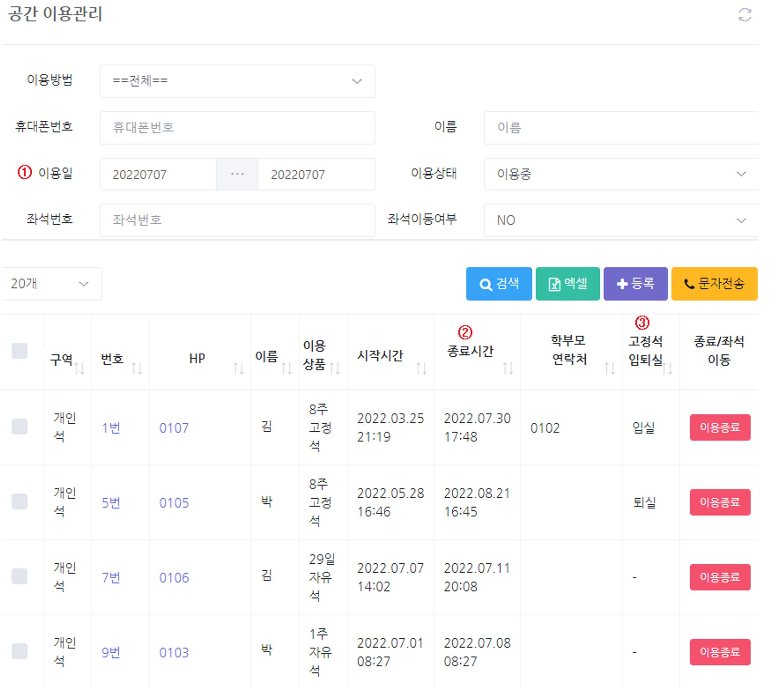
Task: Click the green 엑셀 export button
Action: [567, 284]
